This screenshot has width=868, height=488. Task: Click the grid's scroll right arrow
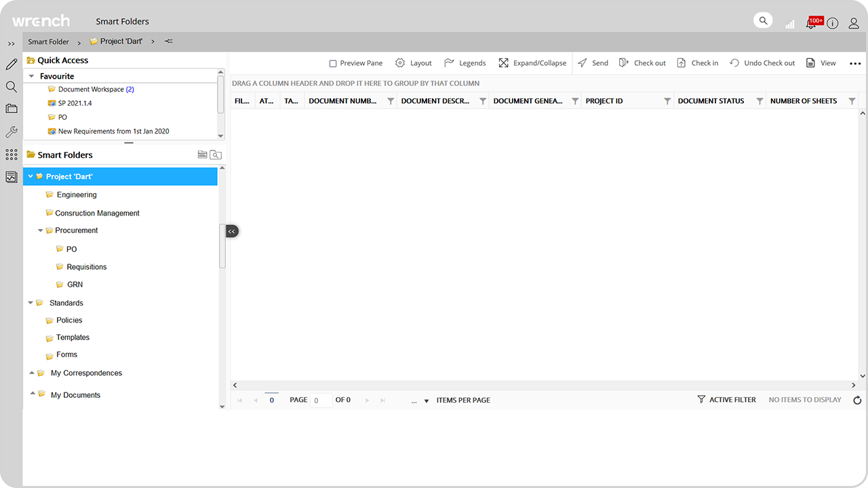854,385
